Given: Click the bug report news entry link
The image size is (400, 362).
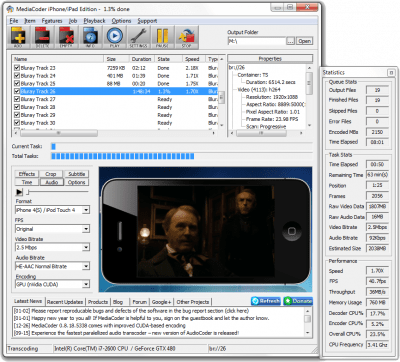Looking at the screenshot, I should (x=131, y=311).
